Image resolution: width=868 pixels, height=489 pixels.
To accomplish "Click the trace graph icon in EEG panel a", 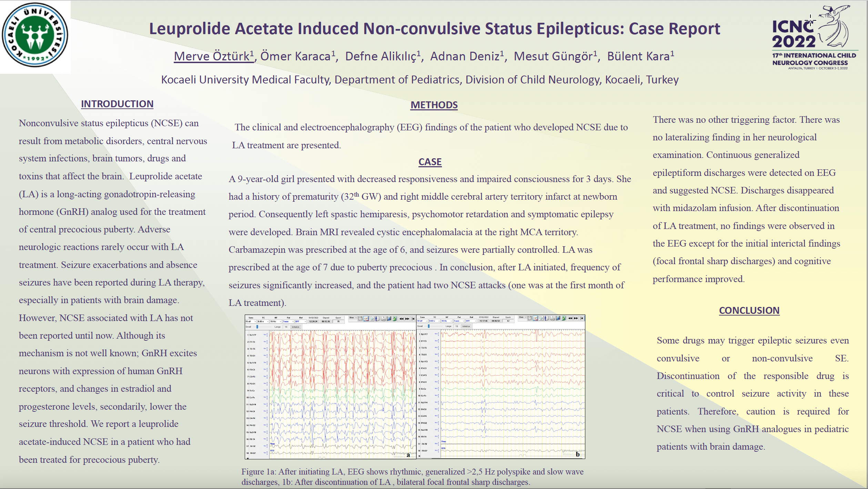I will click(x=366, y=319).
